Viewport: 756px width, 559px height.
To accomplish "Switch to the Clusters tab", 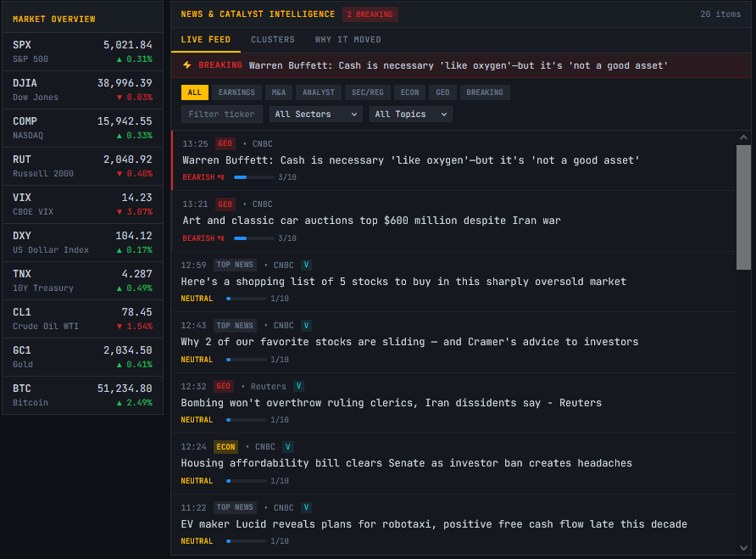I will 273,40.
